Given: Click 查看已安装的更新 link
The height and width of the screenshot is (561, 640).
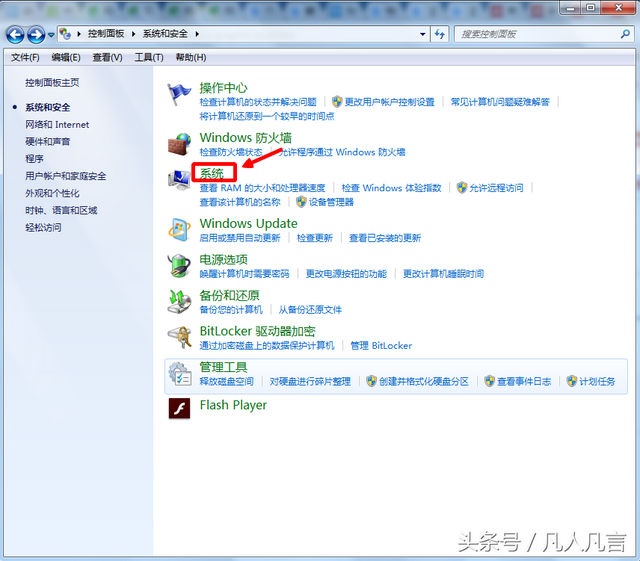Looking at the screenshot, I should click(384, 238).
